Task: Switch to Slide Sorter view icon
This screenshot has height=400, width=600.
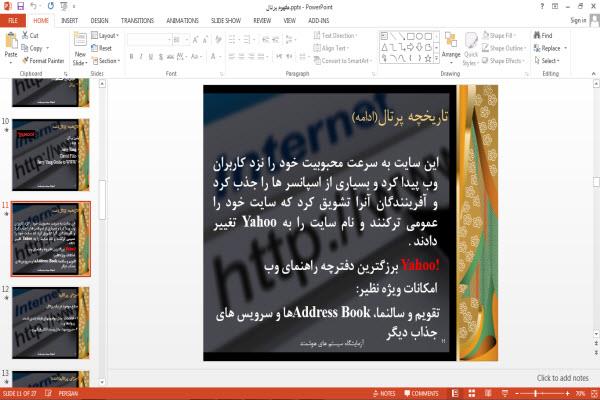Action: [472, 393]
